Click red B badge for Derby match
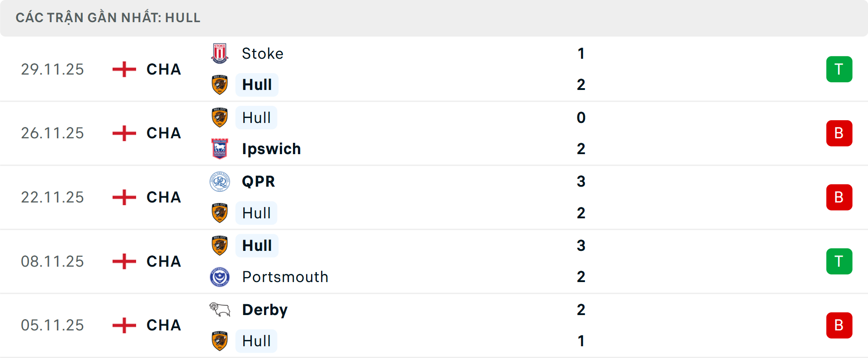Viewport: 868px width, 358px height. (839, 325)
